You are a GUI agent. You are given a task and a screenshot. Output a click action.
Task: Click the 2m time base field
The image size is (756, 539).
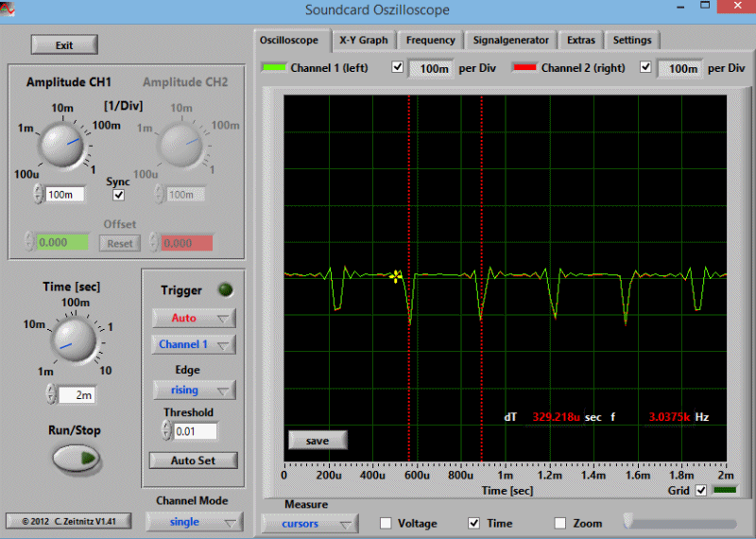click(x=77, y=395)
